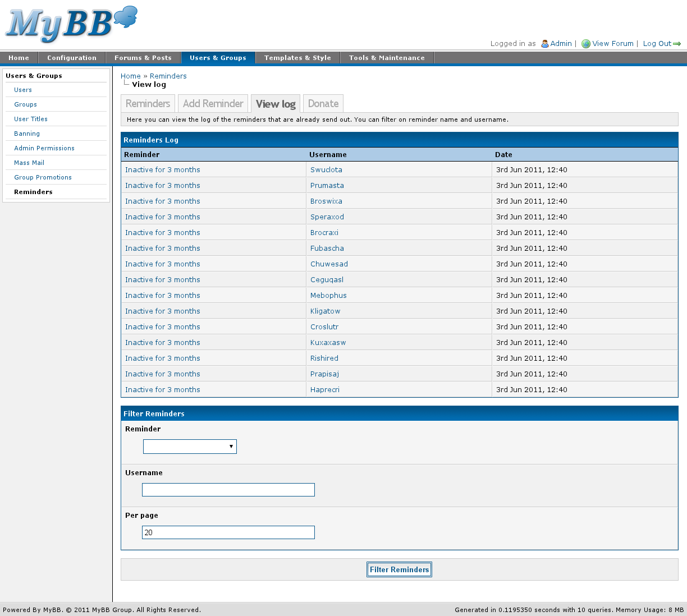Click the Username filter text field
The width and height of the screenshot is (687, 616).
[228, 490]
